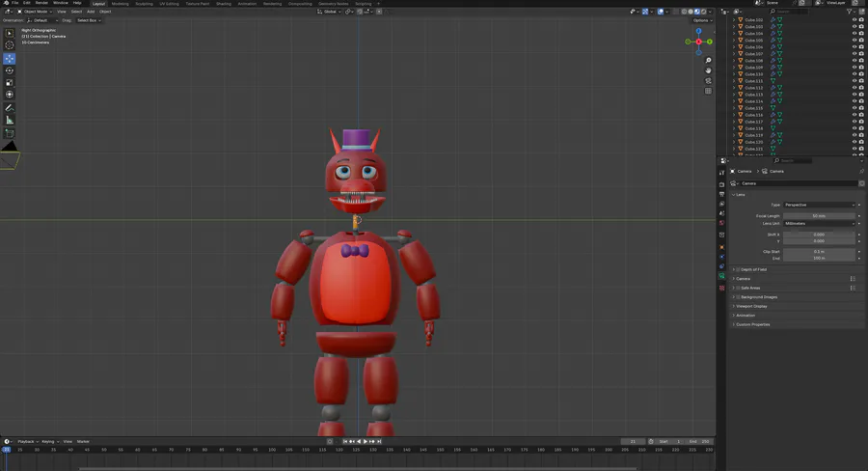Click the Z axis on the navigation gizmo
The height and width of the screenshot is (471, 868).
coord(698,32)
